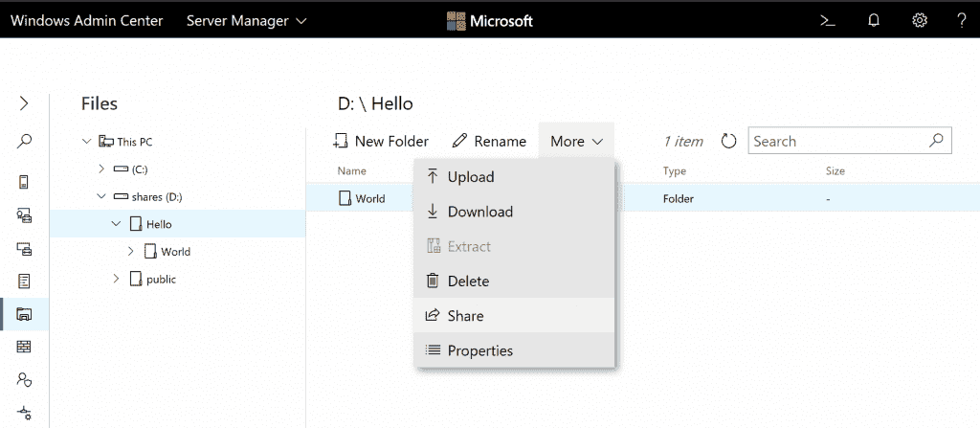Collapse the shares (D:) drive node
This screenshot has width=980, height=428.
[x=101, y=196]
